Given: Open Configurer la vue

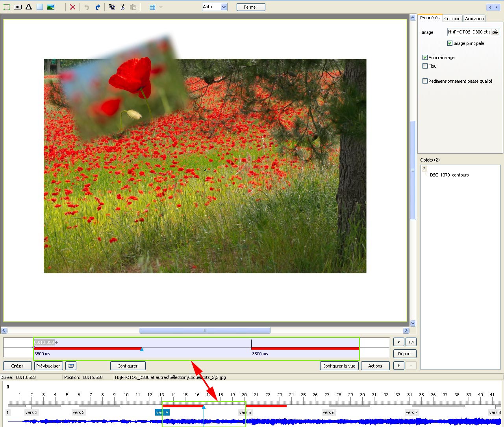Looking at the screenshot, I should [339, 366].
